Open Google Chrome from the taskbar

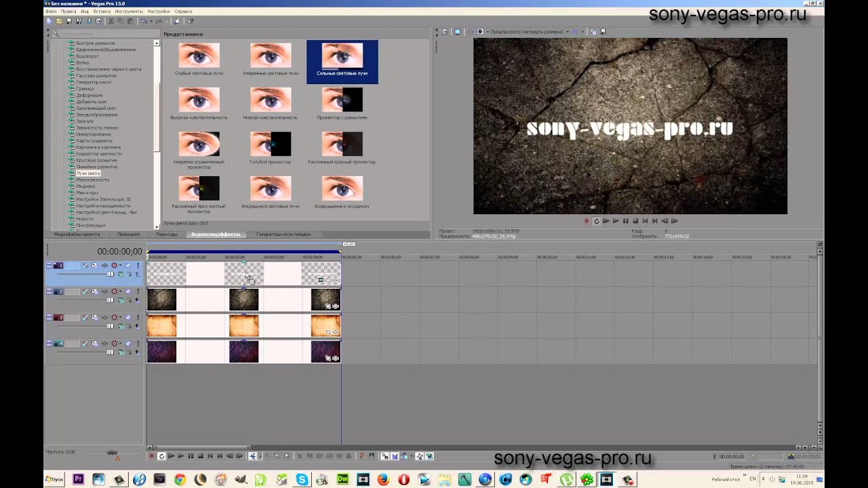[180, 479]
